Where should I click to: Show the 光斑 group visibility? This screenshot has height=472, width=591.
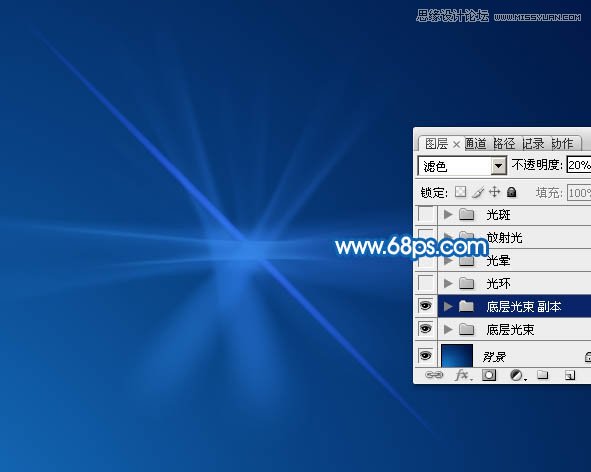click(426, 214)
